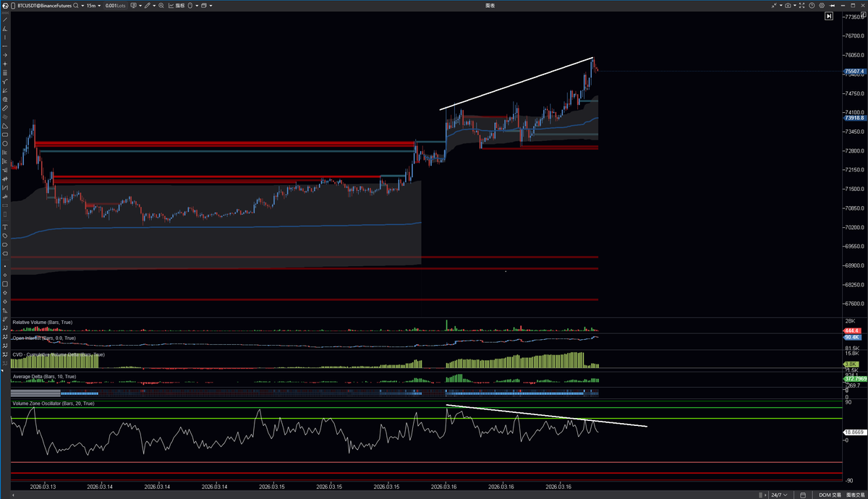The height and width of the screenshot is (499, 868).
Task: Click the window layout icon in top toolbar
Action: tap(204, 5)
